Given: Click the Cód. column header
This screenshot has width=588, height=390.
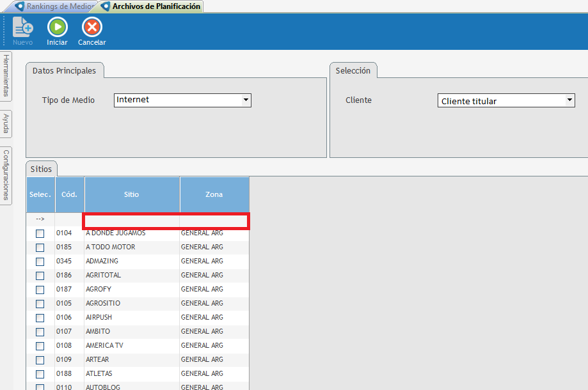Looking at the screenshot, I should (70, 194).
